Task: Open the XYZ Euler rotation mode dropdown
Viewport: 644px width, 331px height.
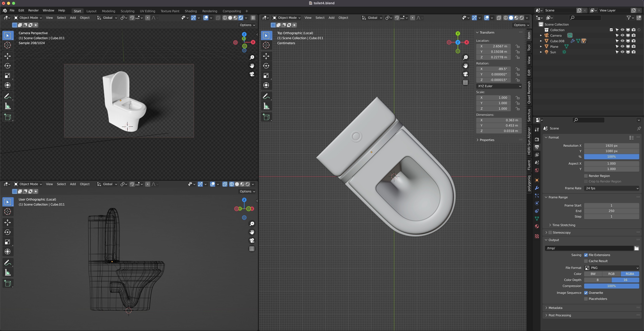Action: point(499,86)
